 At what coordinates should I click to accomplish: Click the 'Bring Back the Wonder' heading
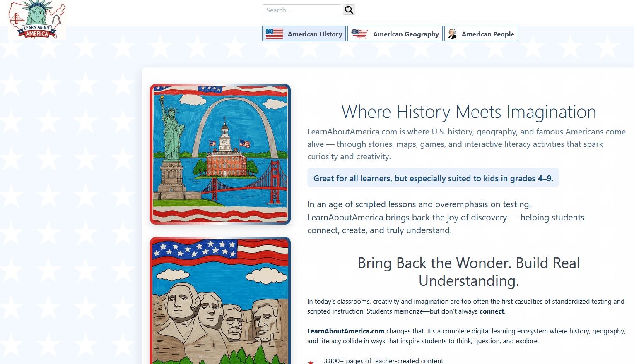(468, 272)
